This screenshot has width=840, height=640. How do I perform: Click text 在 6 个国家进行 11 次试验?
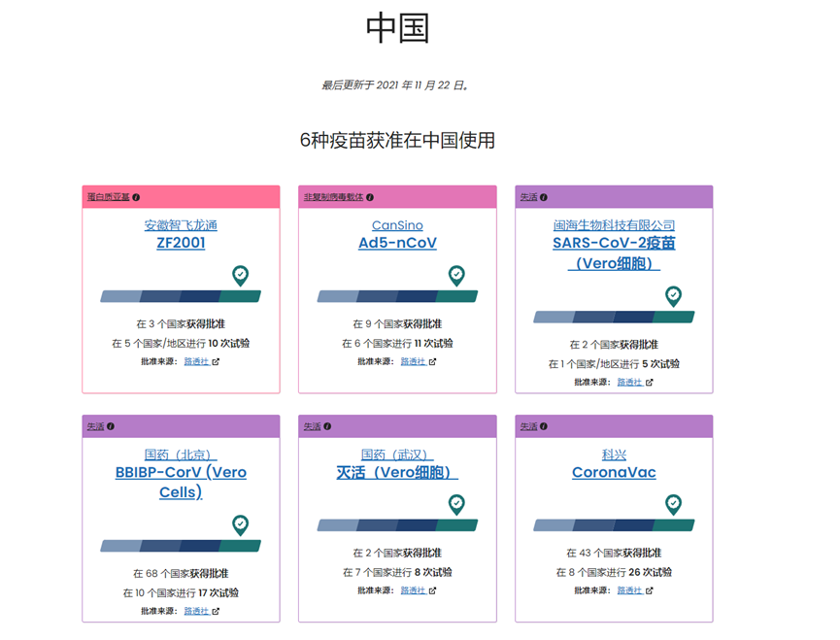pos(397,343)
